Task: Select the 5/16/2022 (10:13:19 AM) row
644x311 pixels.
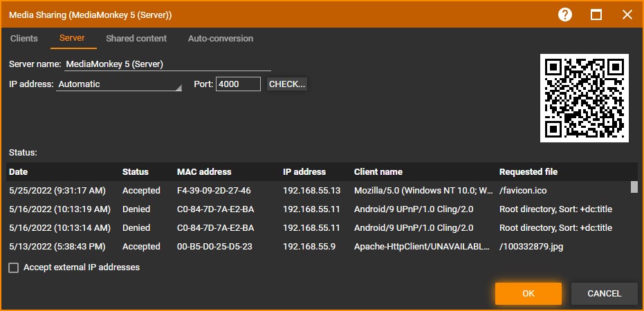Action: pos(319,209)
